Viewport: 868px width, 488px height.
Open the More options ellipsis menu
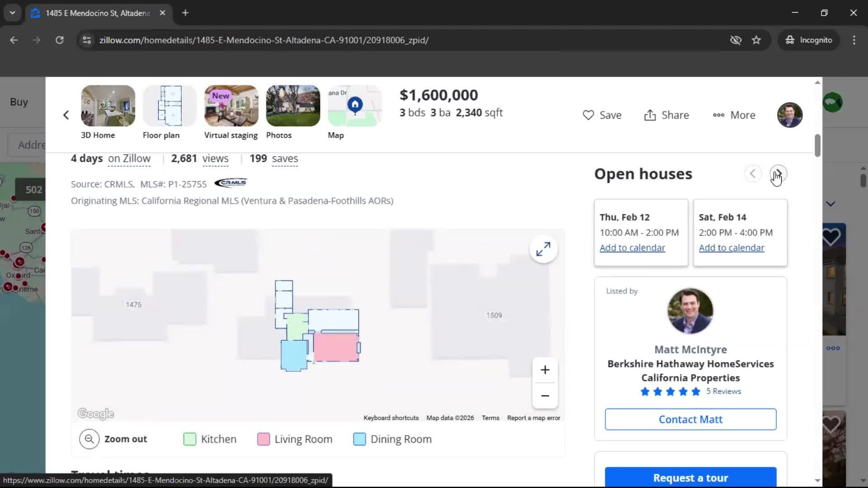click(x=733, y=115)
